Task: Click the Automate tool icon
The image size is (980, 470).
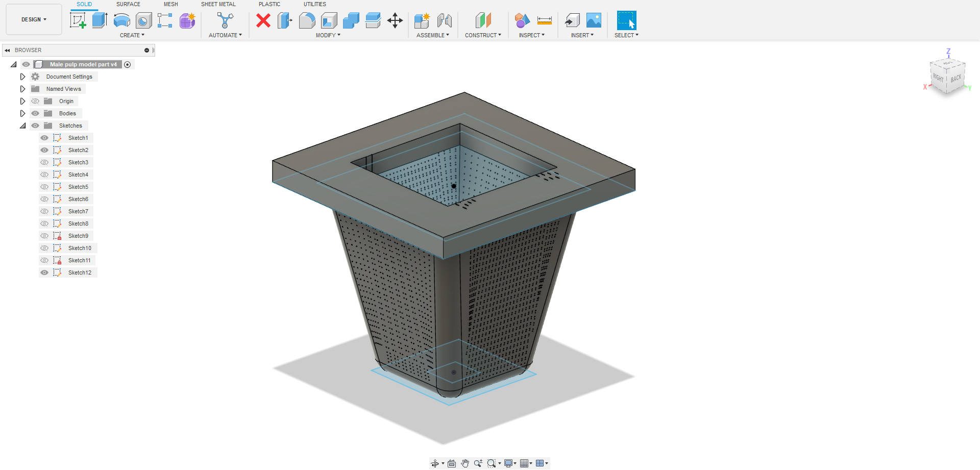Action: point(225,20)
